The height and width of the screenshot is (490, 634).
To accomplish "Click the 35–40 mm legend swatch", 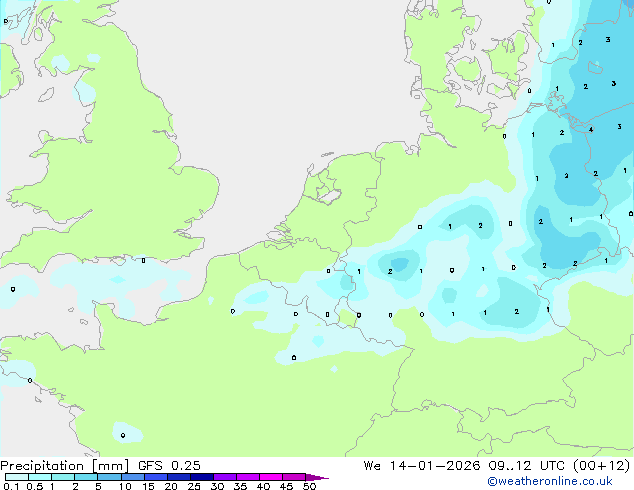I will click(247, 477).
